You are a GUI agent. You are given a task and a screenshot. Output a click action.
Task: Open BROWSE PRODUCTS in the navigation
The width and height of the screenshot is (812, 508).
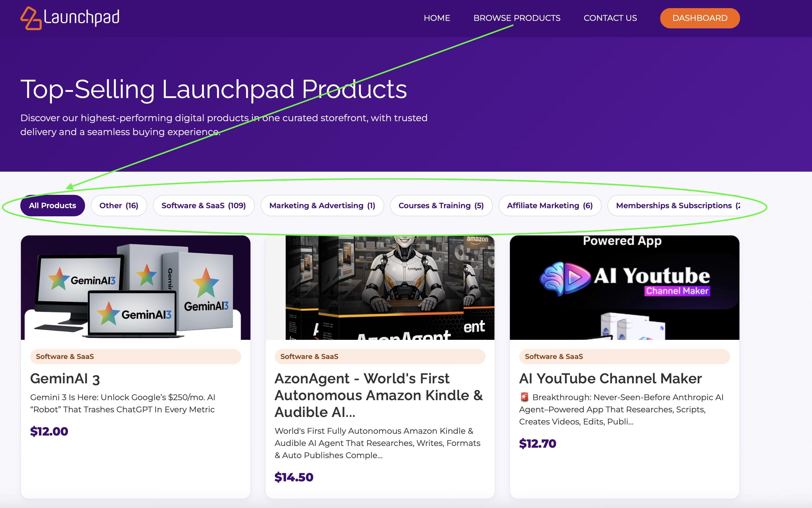point(517,18)
